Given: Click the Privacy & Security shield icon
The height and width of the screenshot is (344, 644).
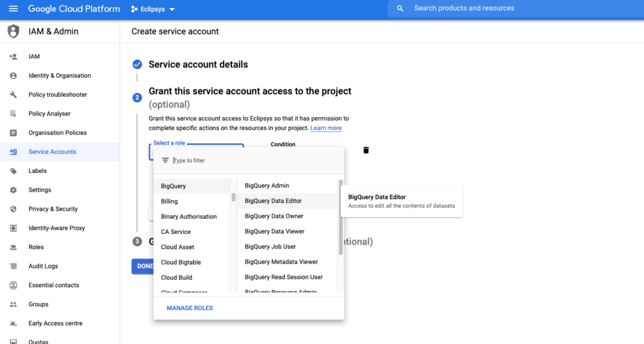Looking at the screenshot, I should tap(13, 209).
